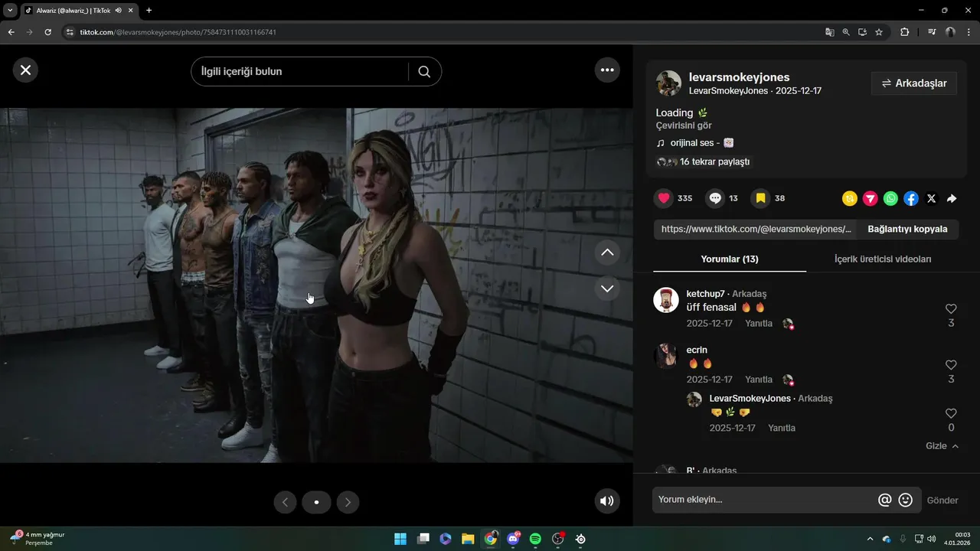Open Chrome three-dots menu
The image size is (980, 551).
coord(969,32)
